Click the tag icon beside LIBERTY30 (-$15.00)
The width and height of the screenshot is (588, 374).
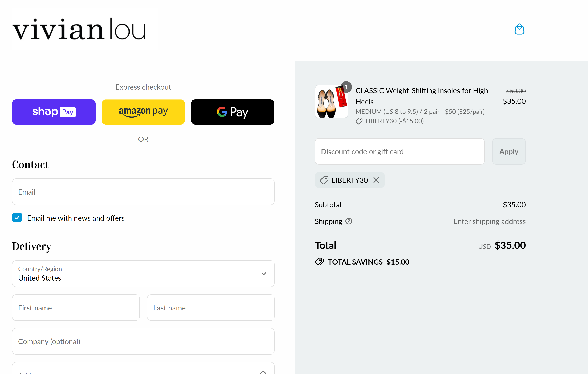point(359,121)
